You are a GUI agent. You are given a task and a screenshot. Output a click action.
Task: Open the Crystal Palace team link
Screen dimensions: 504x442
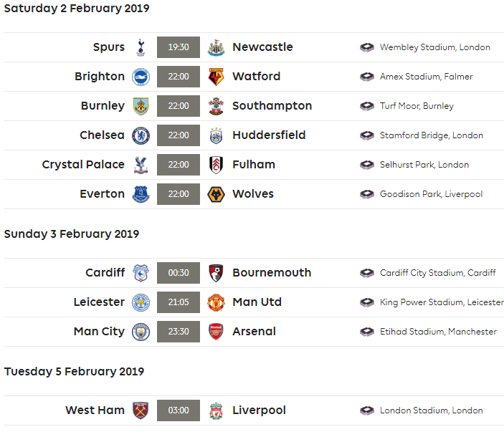point(83,165)
